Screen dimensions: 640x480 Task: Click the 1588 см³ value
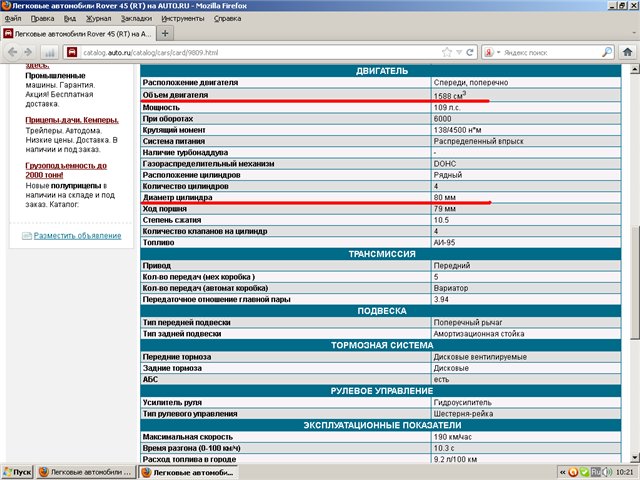click(449, 96)
